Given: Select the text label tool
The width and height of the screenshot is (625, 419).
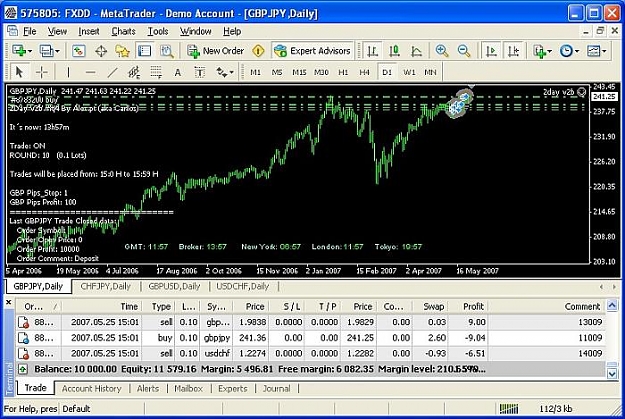Looking at the screenshot, I should [x=200, y=72].
